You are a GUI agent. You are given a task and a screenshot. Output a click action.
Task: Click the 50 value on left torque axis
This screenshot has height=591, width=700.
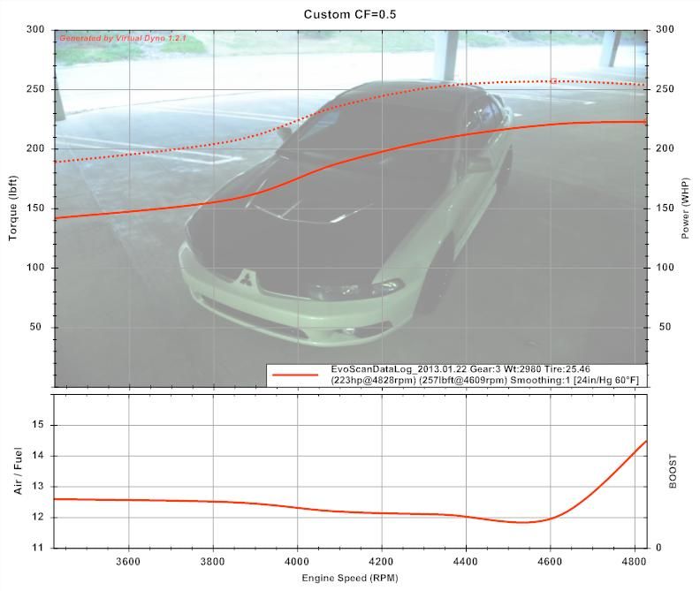(35, 327)
